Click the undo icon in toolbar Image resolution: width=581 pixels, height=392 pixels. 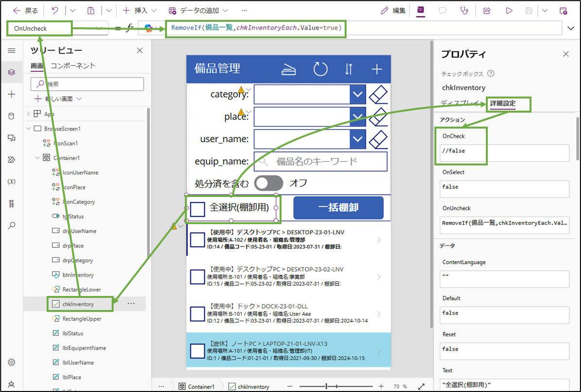[x=55, y=10]
